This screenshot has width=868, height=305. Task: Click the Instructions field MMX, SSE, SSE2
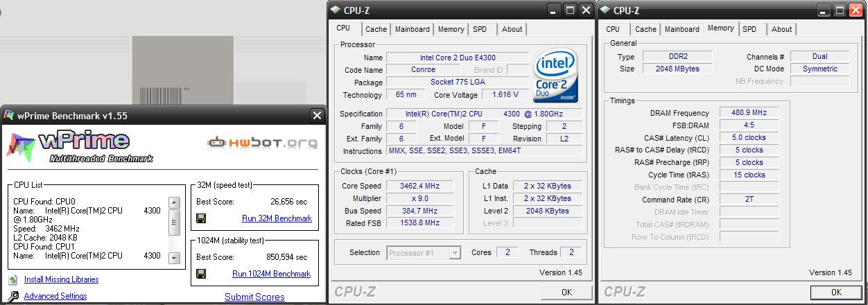[x=485, y=151]
